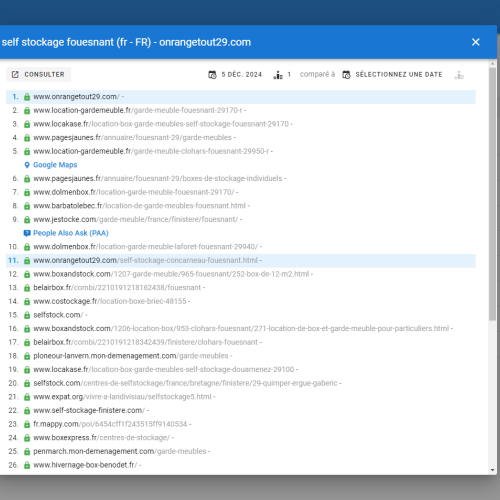Open the People Also Ask (PAA) entry

(x=71, y=233)
